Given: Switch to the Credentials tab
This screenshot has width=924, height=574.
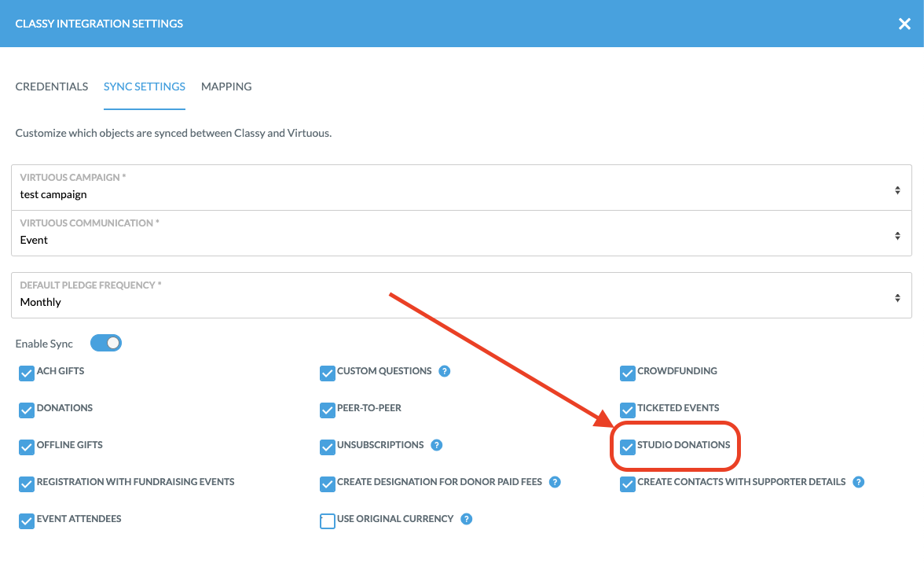Looking at the screenshot, I should click(x=52, y=86).
